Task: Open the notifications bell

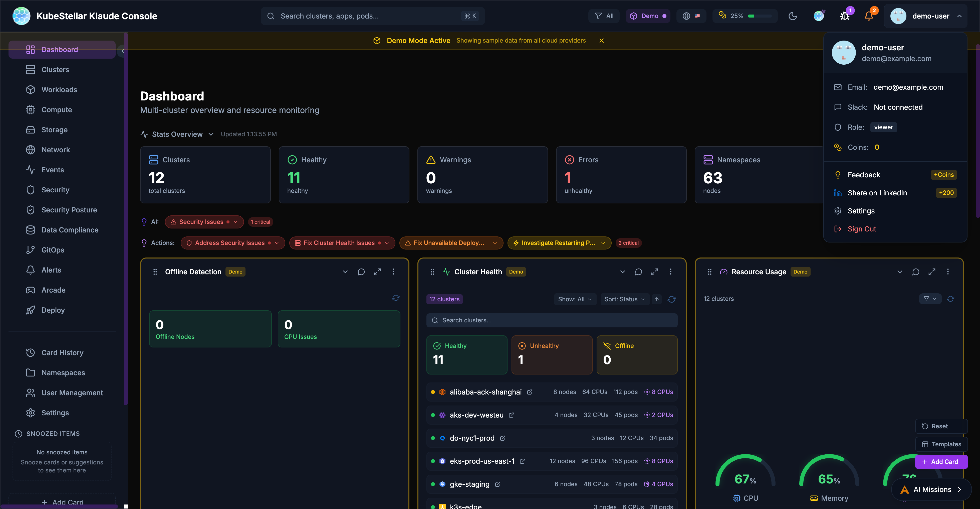Action: (x=869, y=16)
